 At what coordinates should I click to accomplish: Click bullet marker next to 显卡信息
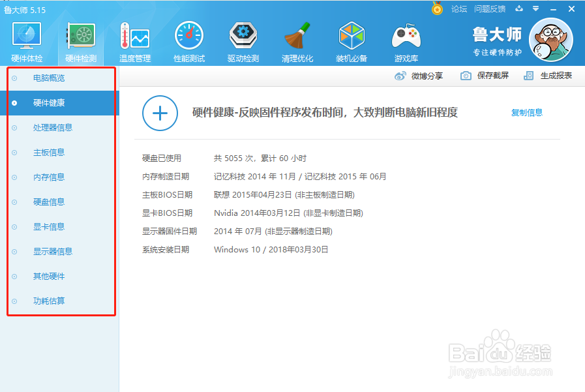[x=14, y=227]
